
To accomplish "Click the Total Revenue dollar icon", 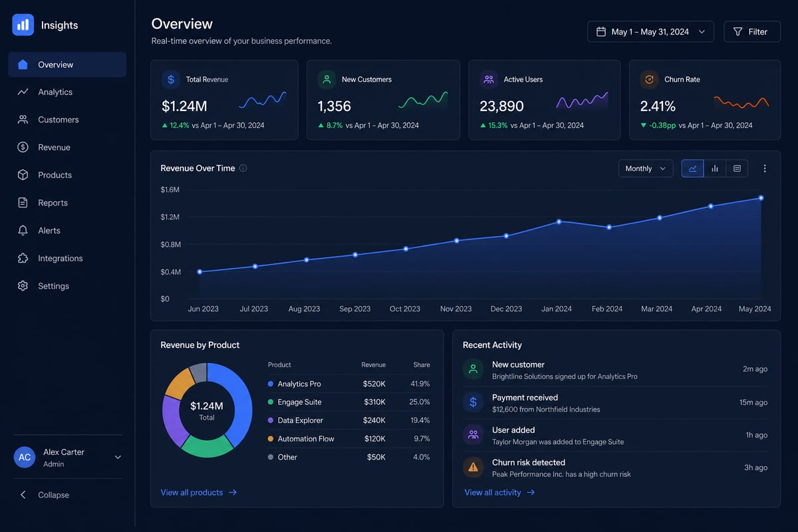I will click(x=171, y=79).
